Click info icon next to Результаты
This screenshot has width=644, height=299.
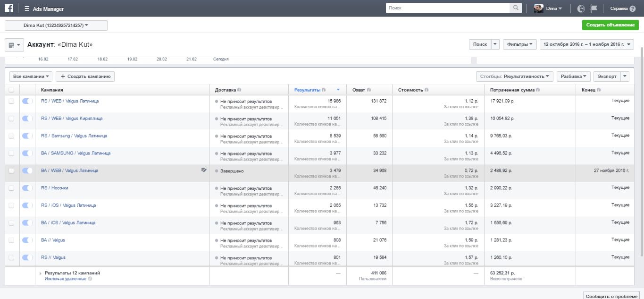(x=324, y=90)
